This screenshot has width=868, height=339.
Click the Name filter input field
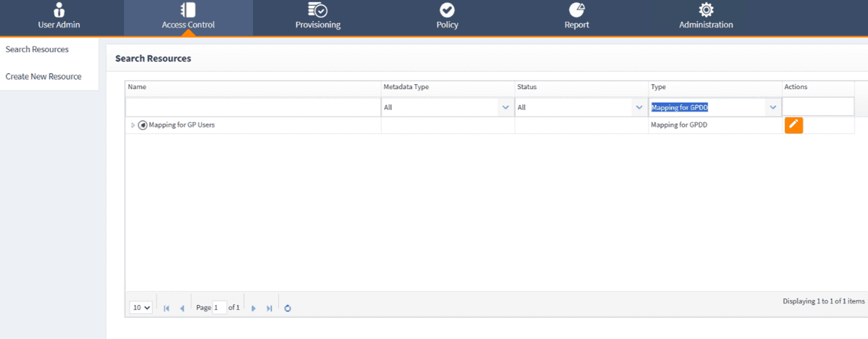click(x=253, y=108)
